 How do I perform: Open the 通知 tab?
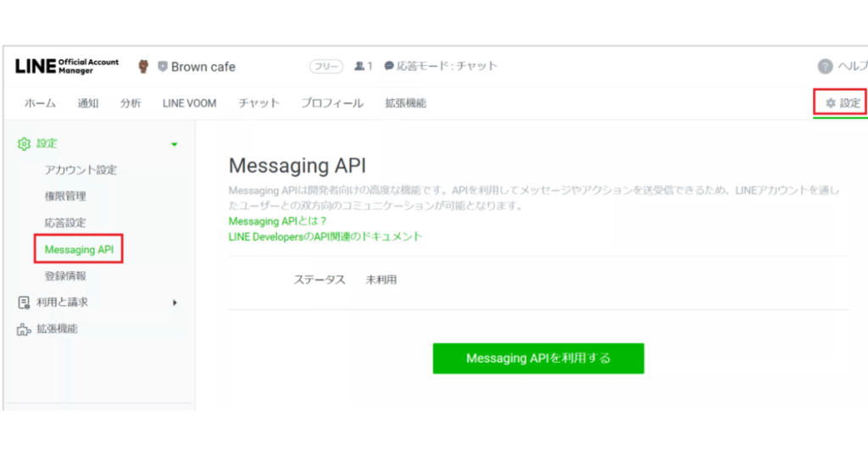click(88, 103)
